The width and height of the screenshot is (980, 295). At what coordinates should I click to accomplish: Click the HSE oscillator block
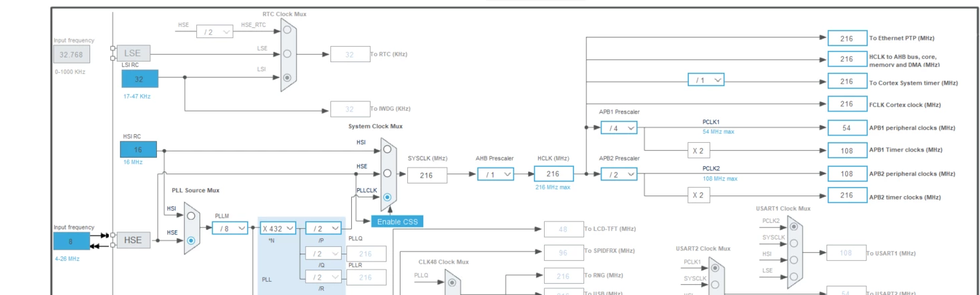134,240
